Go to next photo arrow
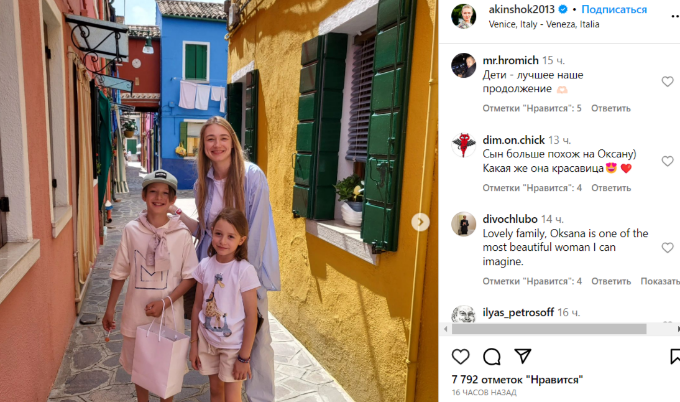 [420, 222]
